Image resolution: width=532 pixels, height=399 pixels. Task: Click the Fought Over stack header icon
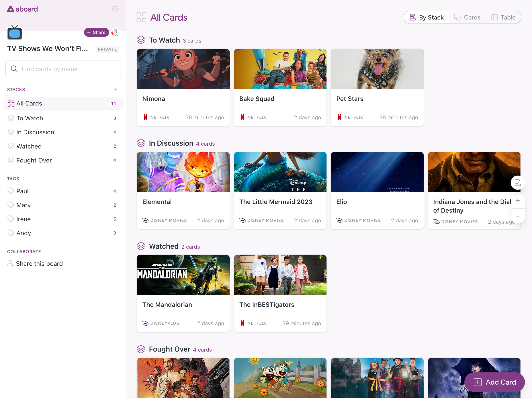pos(141,349)
